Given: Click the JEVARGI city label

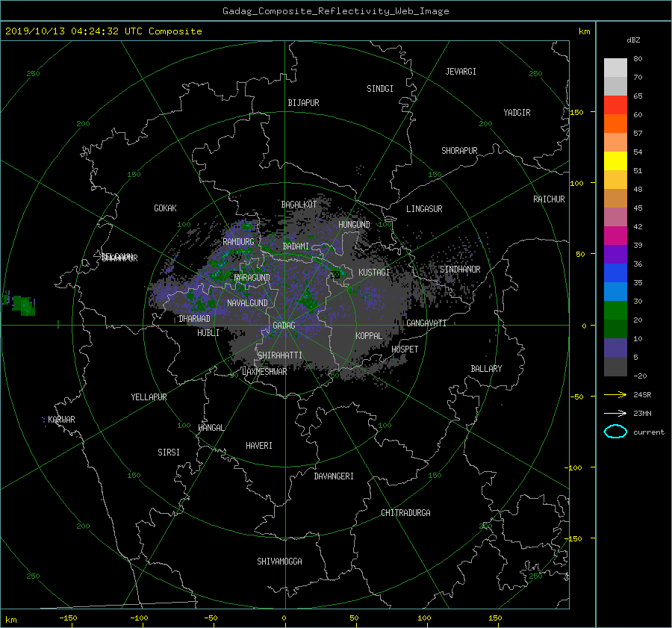Looking at the screenshot, I should pyautogui.click(x=461, y=72).
